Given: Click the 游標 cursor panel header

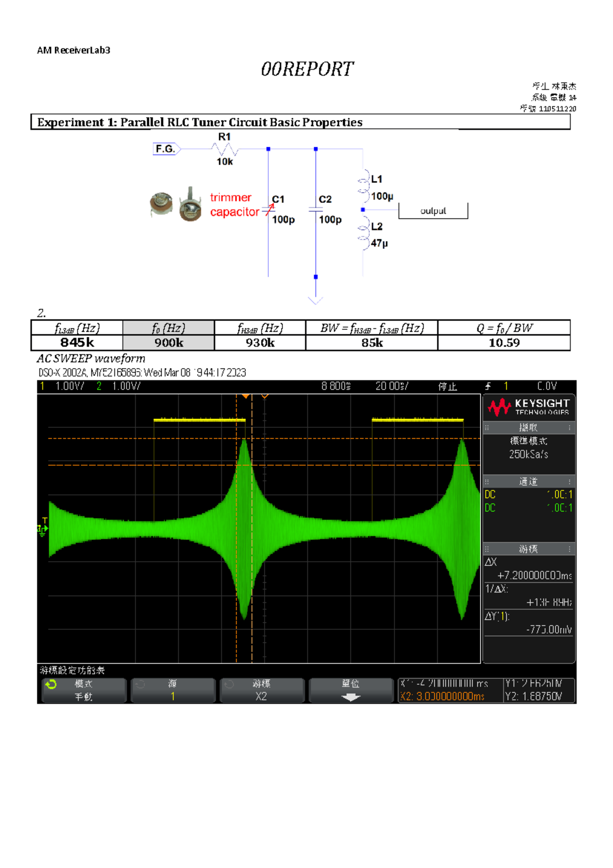Looking at the screenshot, I should tap(529, 549).
